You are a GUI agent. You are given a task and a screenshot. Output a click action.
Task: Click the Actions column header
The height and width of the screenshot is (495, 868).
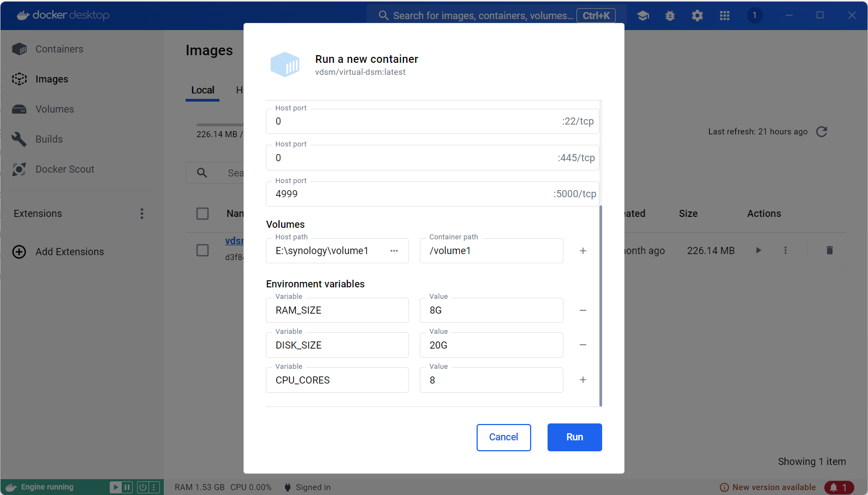(x=764, y=214)
